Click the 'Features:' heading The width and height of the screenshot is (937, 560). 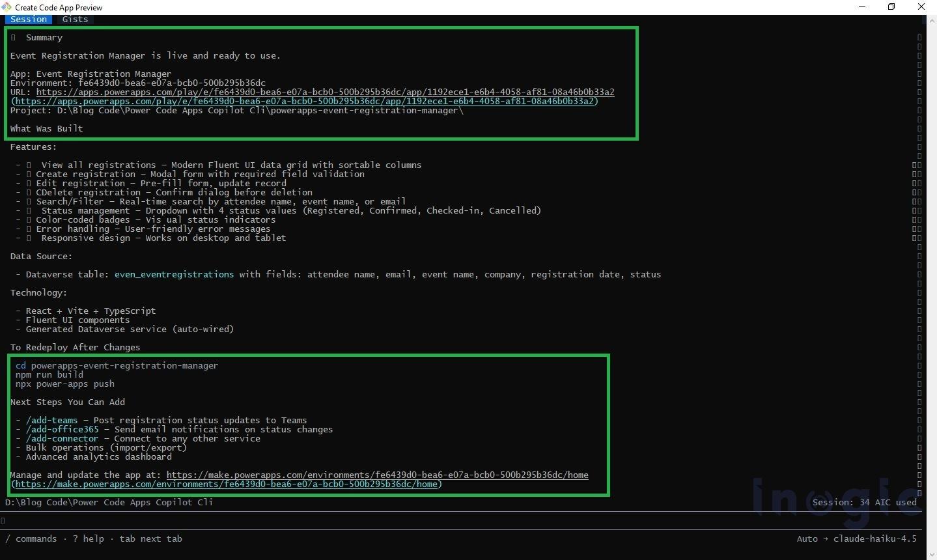(x=33, y=147)
